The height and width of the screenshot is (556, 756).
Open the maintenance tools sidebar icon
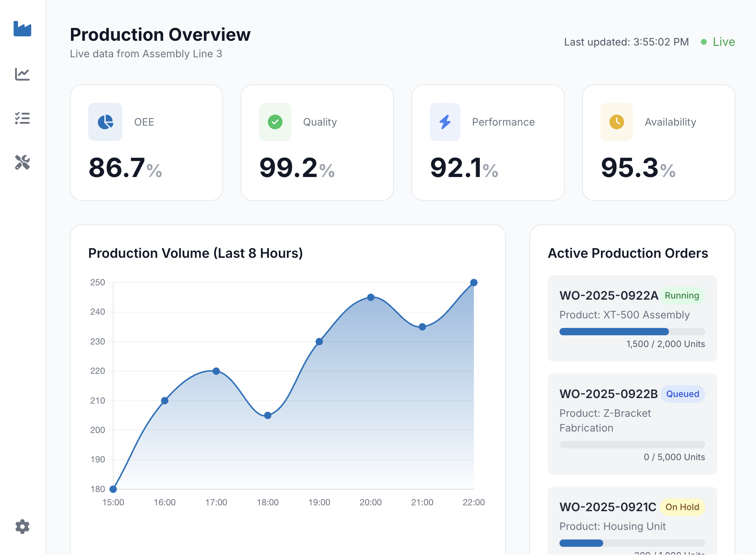tap(22, 162)
